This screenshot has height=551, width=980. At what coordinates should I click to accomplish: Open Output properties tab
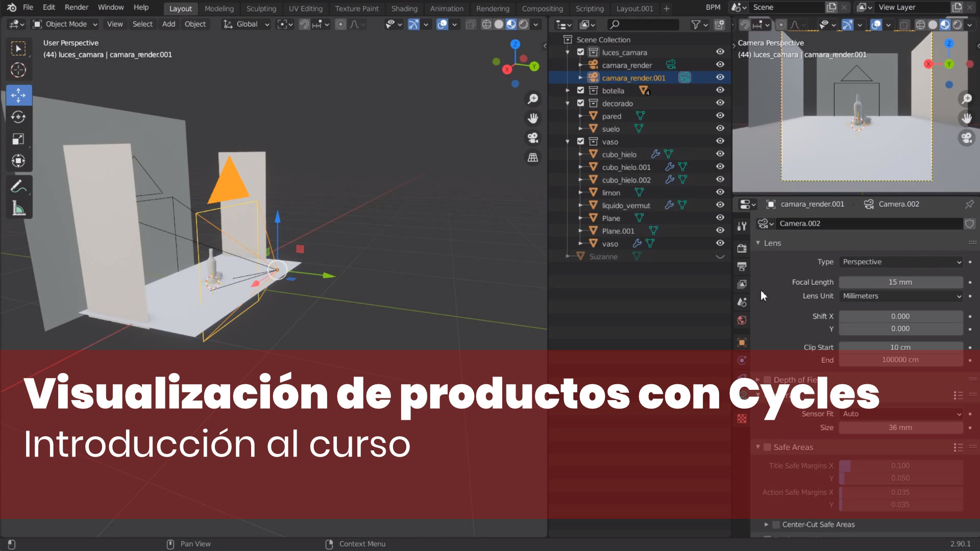742,266
